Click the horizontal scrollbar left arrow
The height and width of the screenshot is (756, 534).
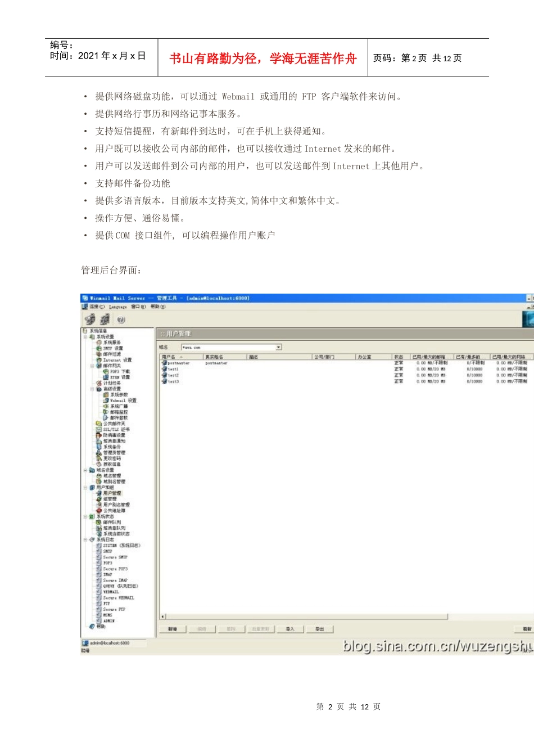163,616
